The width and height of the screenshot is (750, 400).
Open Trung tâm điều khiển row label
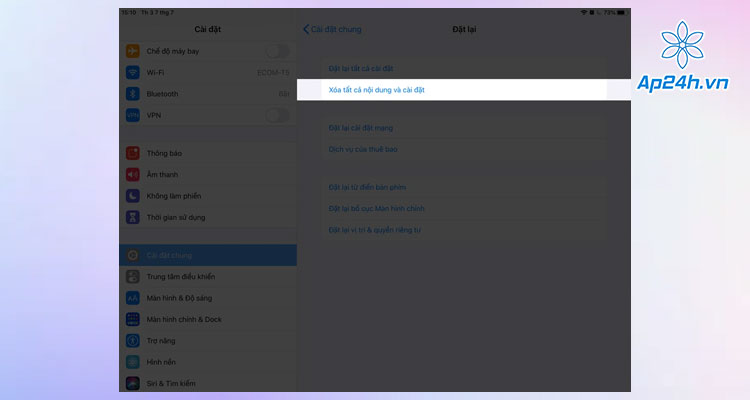[181, 277]
